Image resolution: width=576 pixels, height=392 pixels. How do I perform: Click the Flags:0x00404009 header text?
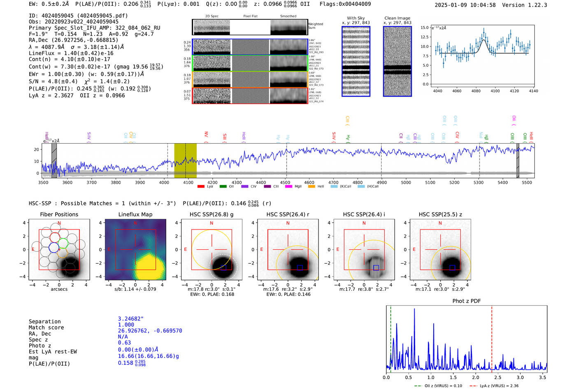tap(345, 4)
